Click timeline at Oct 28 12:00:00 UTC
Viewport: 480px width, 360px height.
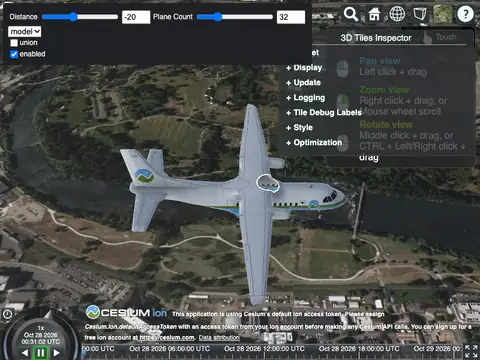click(x=264, y=349)
